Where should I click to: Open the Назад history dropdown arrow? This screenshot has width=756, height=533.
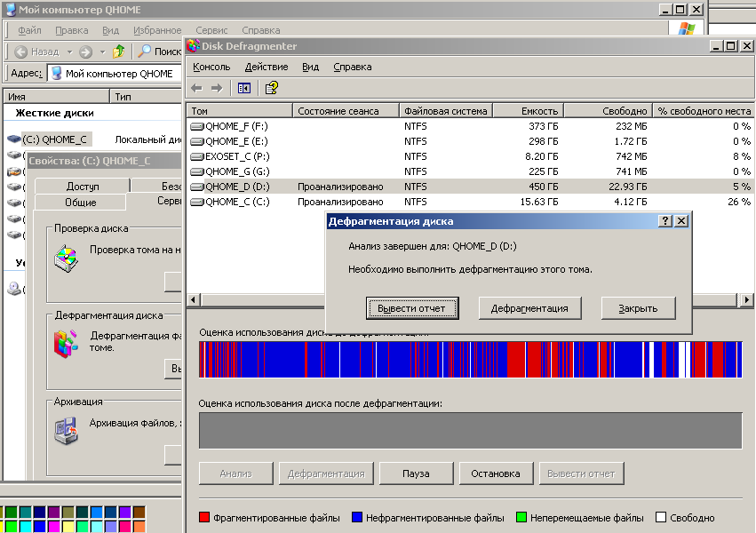[x=69, y=52]
